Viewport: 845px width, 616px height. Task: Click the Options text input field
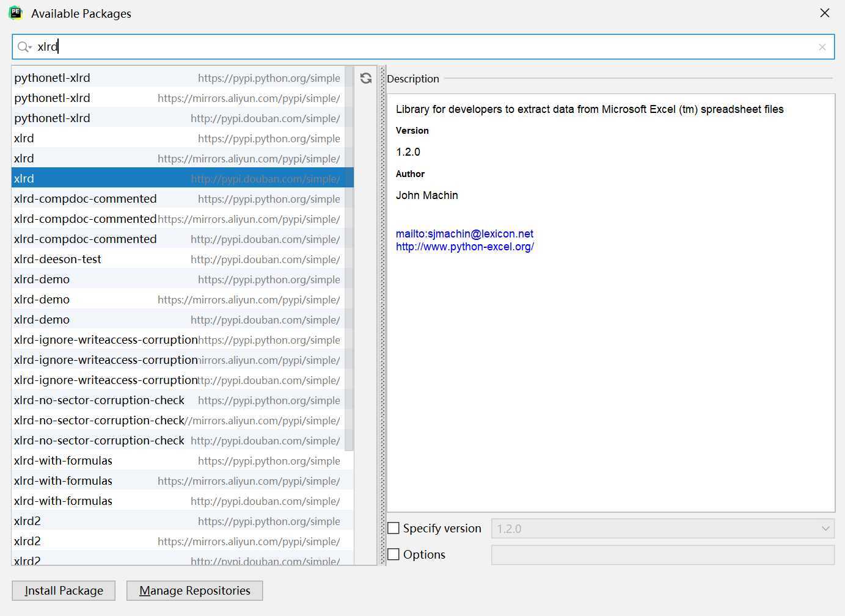coord(663,555)
